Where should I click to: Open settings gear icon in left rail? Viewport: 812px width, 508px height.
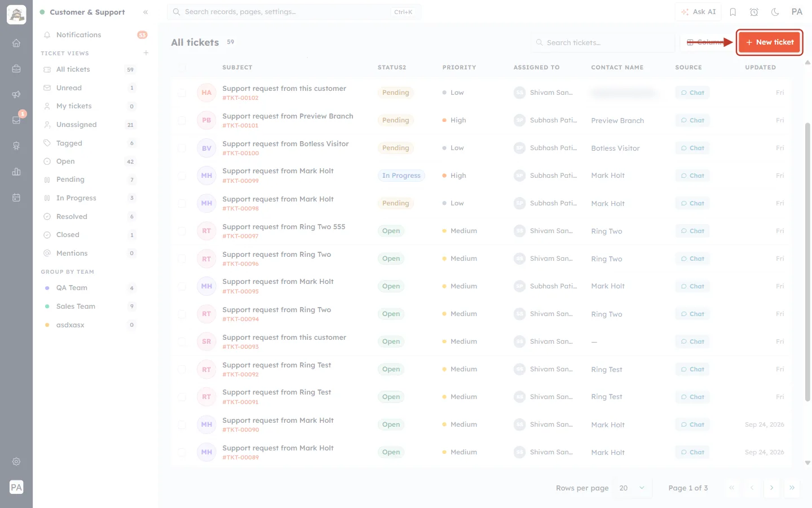point(16,461)
